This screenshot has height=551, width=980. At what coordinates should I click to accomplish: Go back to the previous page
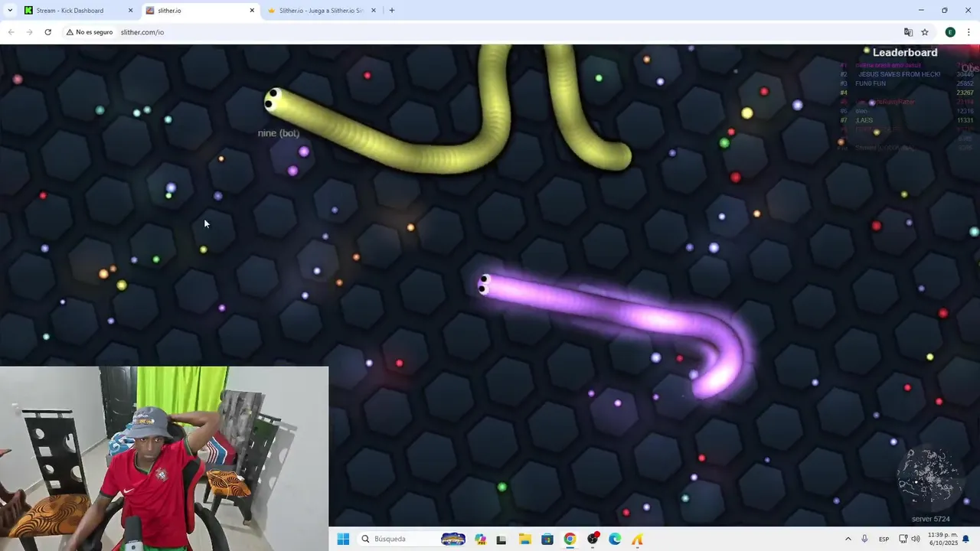coord(11,32)
